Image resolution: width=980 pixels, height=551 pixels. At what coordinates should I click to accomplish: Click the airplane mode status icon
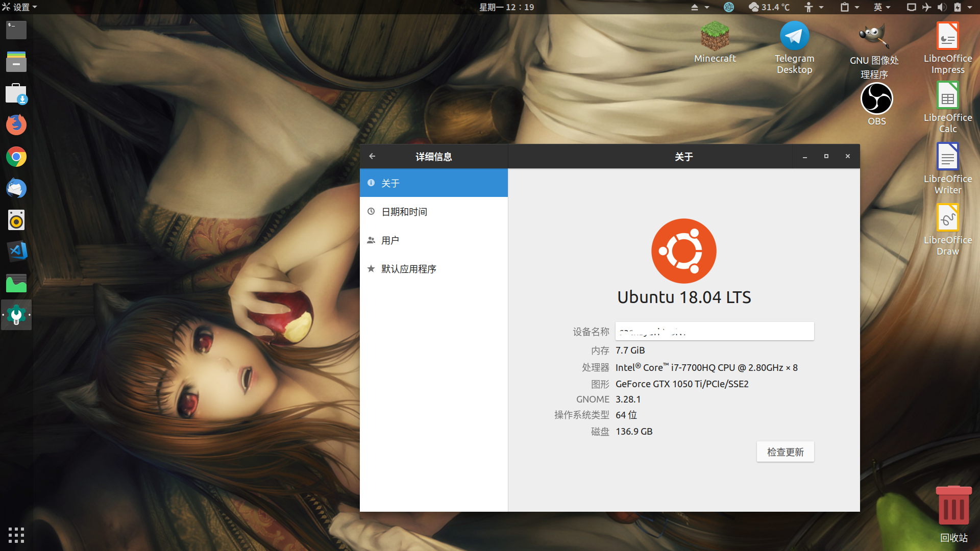click(x=926, y=7)
